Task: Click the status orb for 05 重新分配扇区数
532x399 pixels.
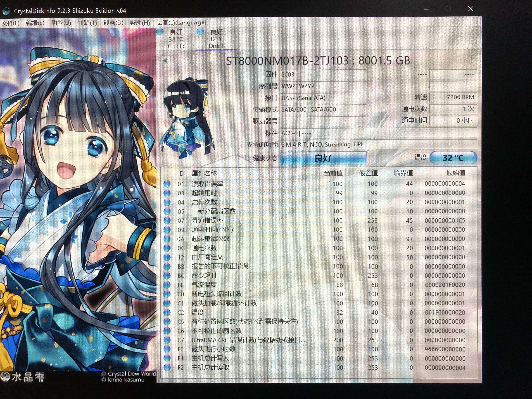Action: click(167, 211)
